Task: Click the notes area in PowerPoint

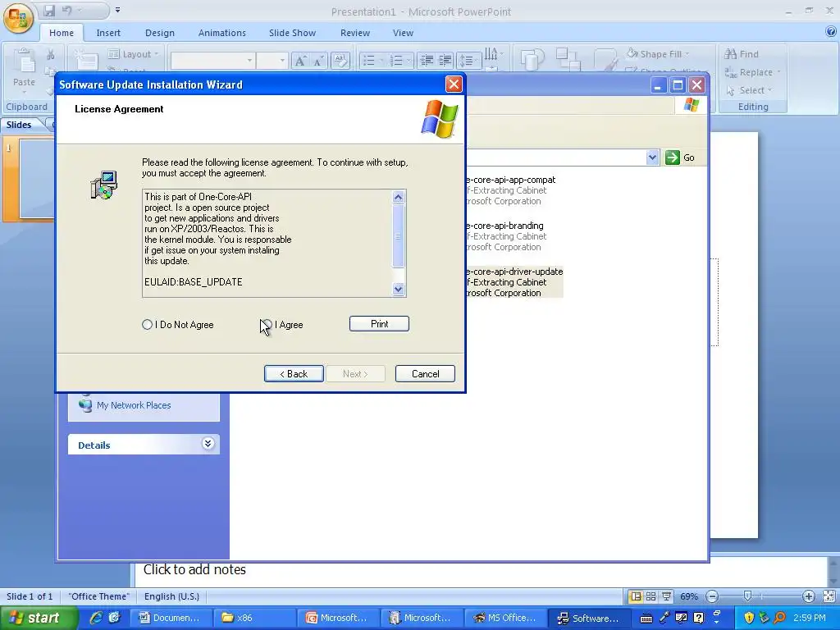Action: 480,571
